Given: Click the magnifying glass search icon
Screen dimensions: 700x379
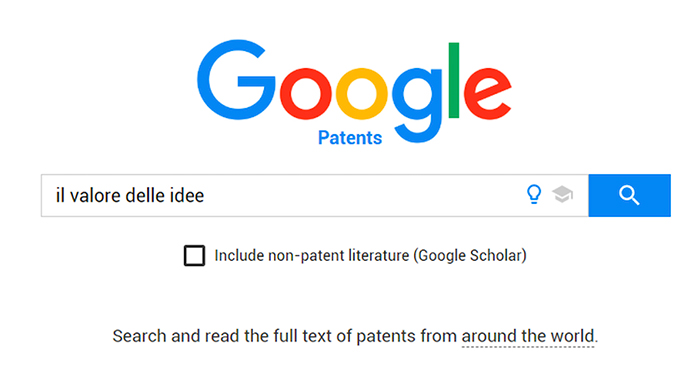Looking at the screenshot, I should 629,196.
